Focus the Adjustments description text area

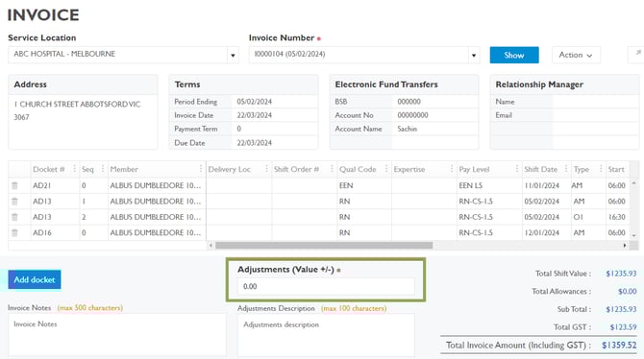(326, 335)
